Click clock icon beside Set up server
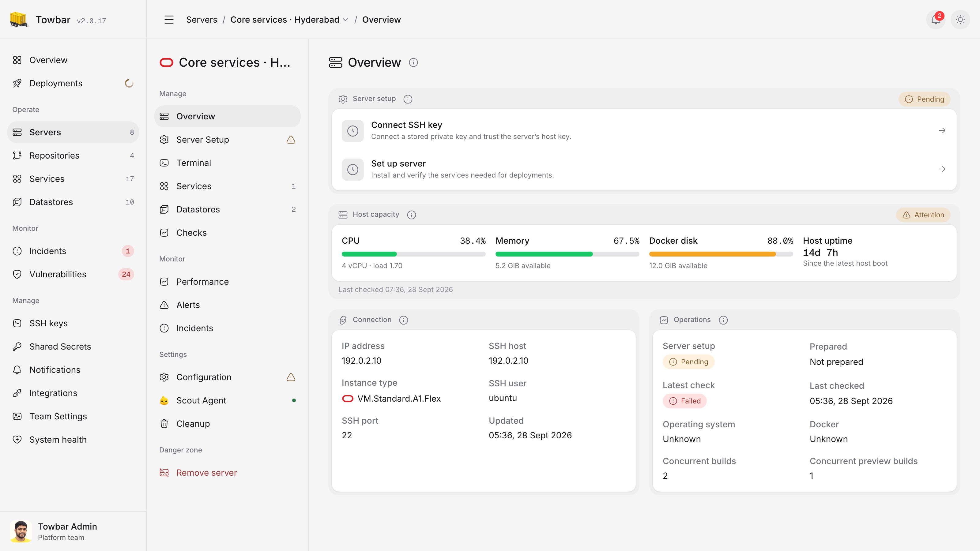This screenshot has height=551, width=980. coord(353,169)
